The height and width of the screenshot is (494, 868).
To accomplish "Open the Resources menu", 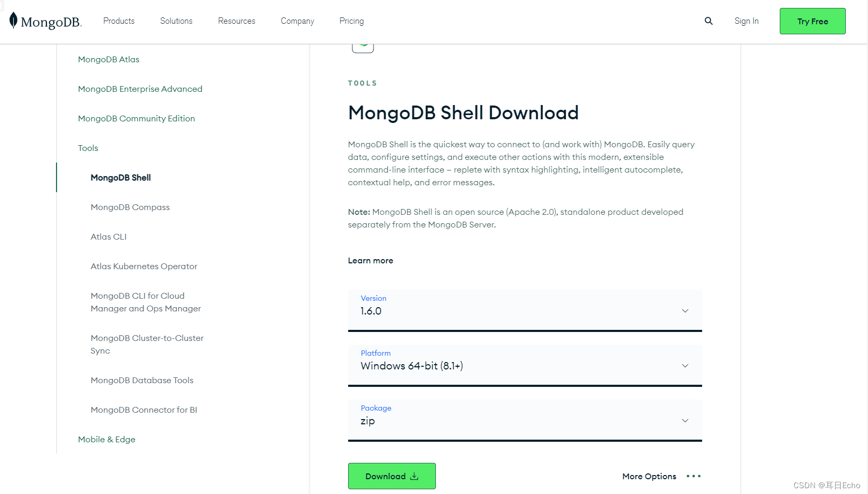I will [x=236, y=21].
